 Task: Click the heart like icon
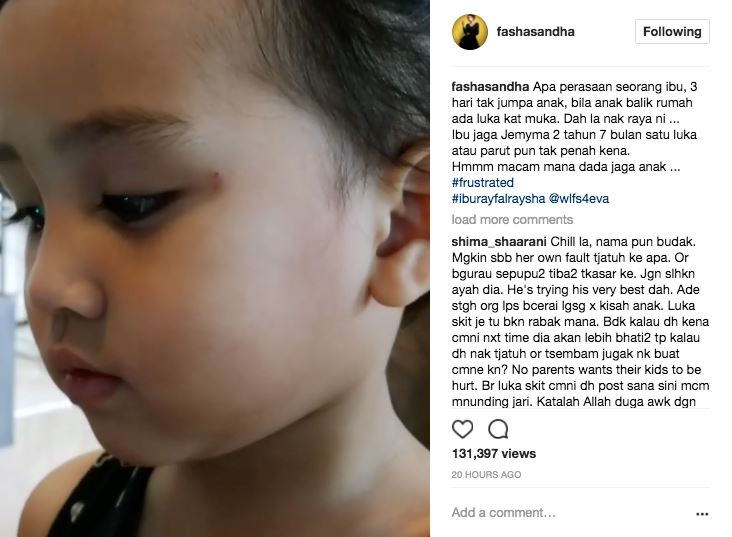click(x=462, y=429)
